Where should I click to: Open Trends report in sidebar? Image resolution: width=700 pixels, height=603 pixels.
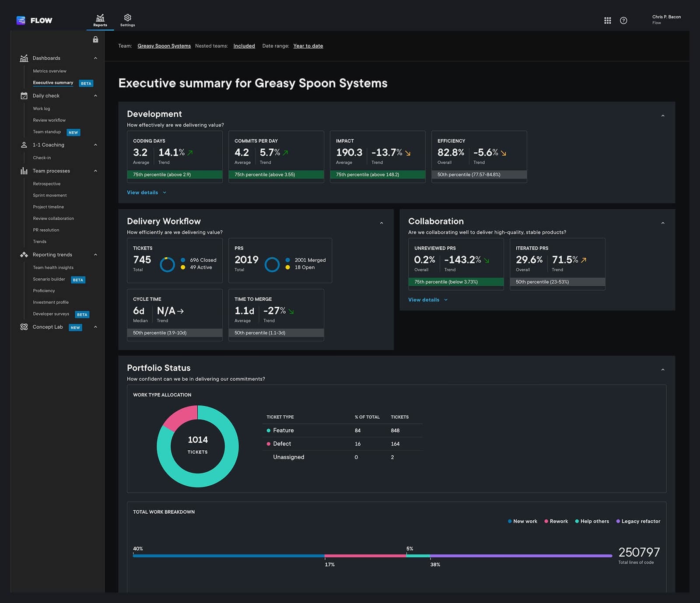[x=40, y=242]
